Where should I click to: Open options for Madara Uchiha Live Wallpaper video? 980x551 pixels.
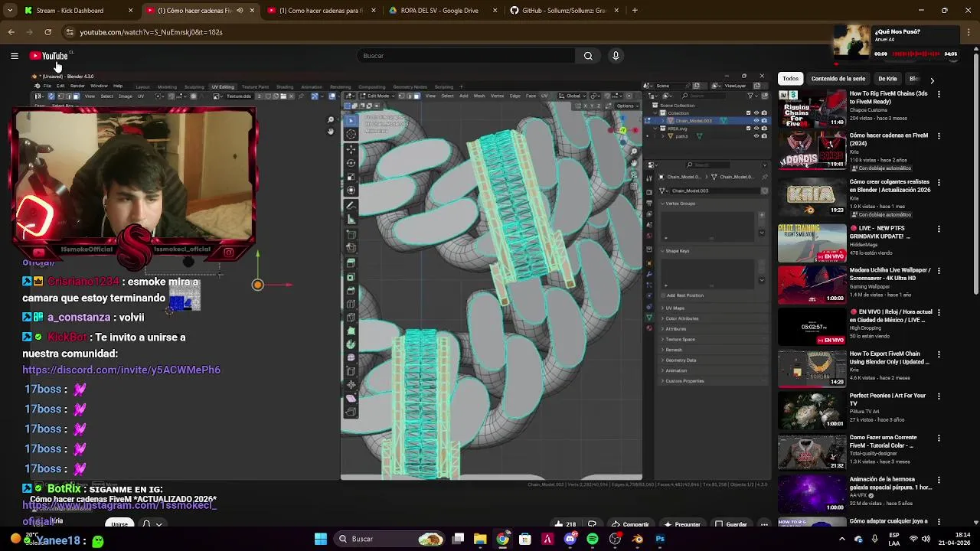pyautogui.click(x=939, y=270)
